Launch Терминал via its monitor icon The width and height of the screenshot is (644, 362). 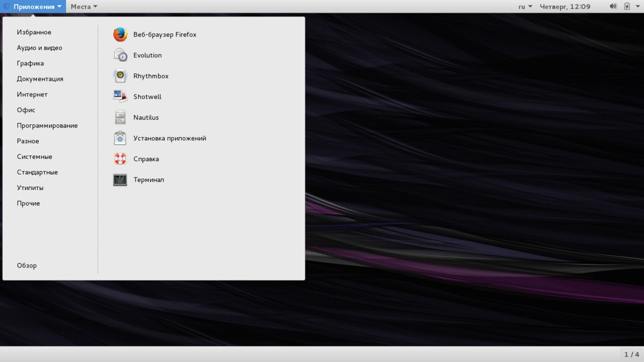tap(120, 179)
